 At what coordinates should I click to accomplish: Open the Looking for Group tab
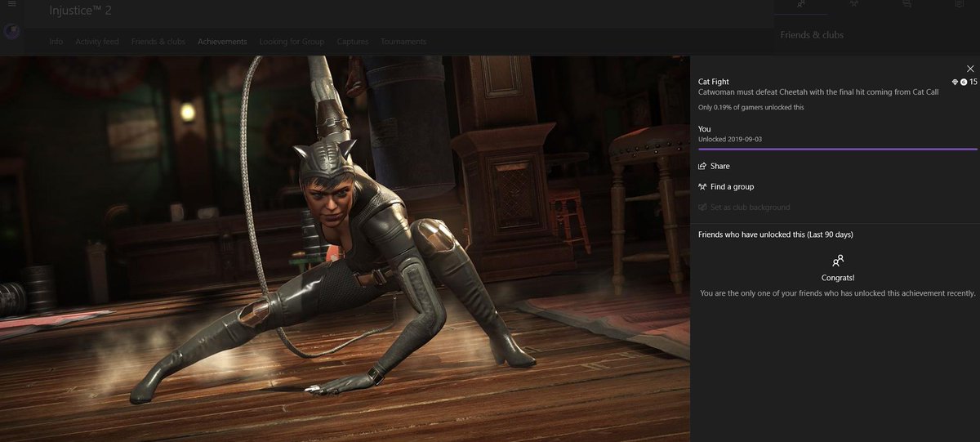pyautogui.click(x=292, y=42)
